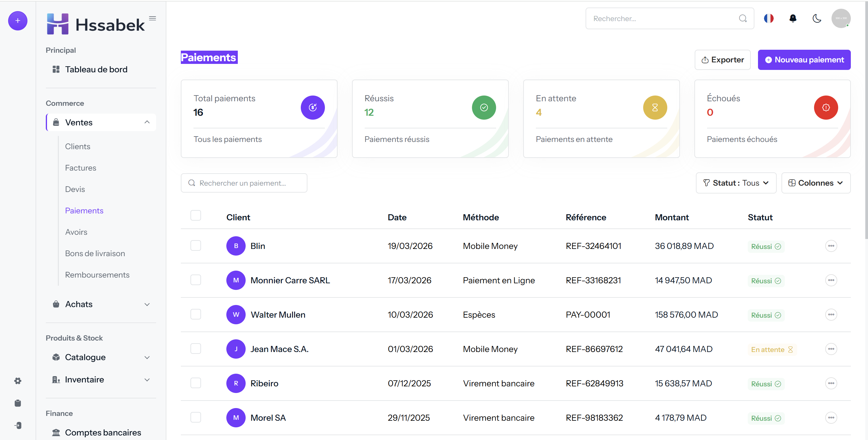Open settings gear in left rail
The height and width of the screenshot is (440, 868).
click(x=18, y=381)
